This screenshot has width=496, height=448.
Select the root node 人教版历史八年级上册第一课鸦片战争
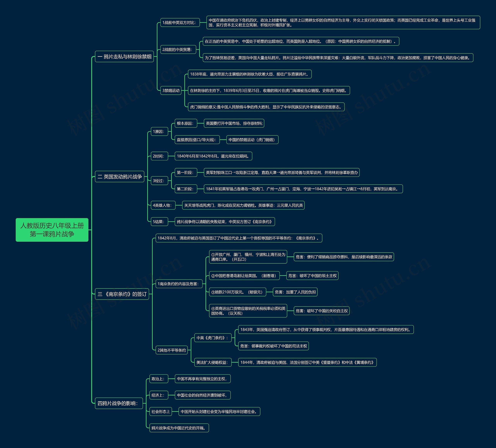point(52,230)
